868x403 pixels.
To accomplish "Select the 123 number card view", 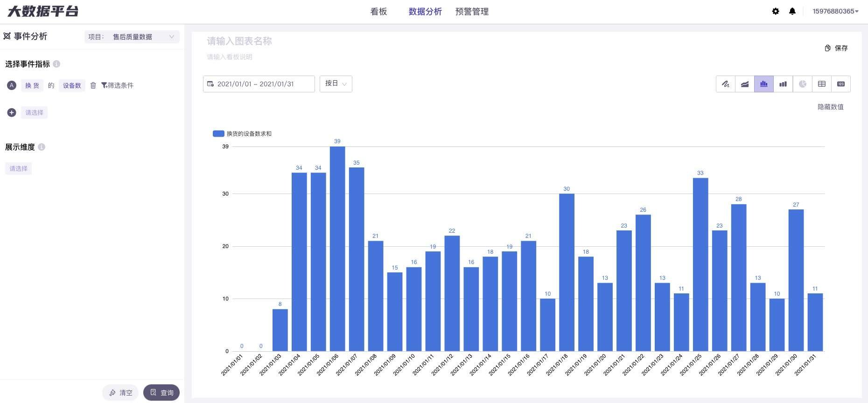I will [841, 84].
